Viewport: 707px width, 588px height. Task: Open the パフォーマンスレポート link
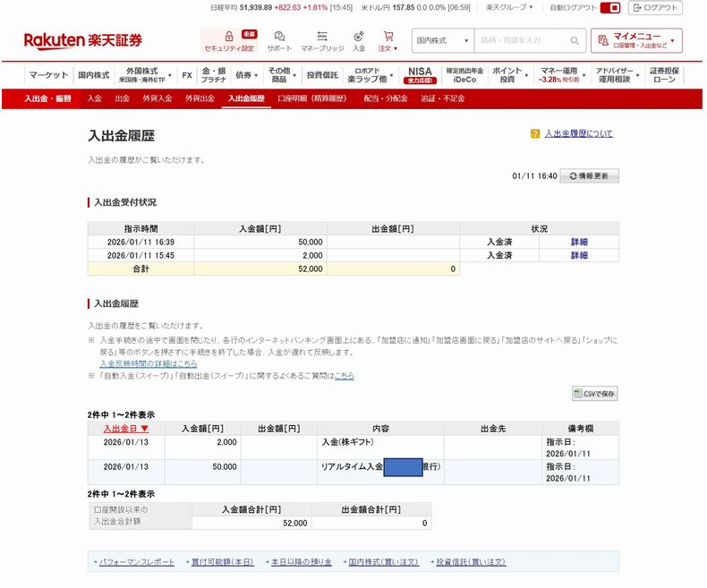pos(136,562)
